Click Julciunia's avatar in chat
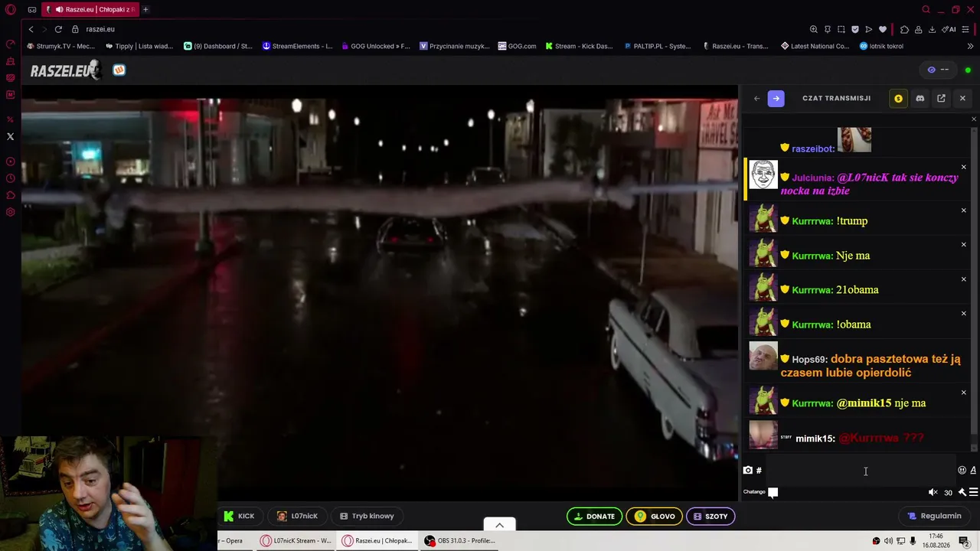The height and width of the screenshot is (551, 980). click(x=763, y=175)
